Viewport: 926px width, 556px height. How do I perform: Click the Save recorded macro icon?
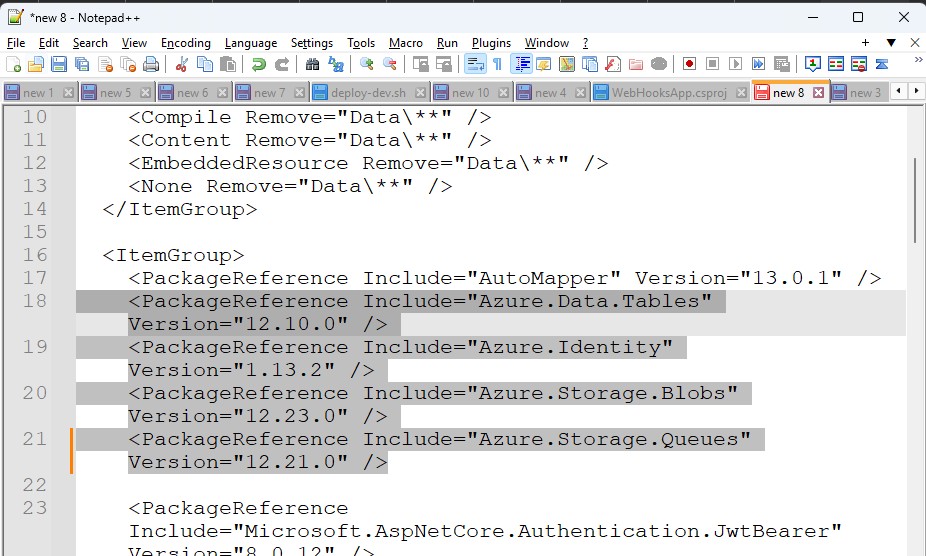point(781,64)
